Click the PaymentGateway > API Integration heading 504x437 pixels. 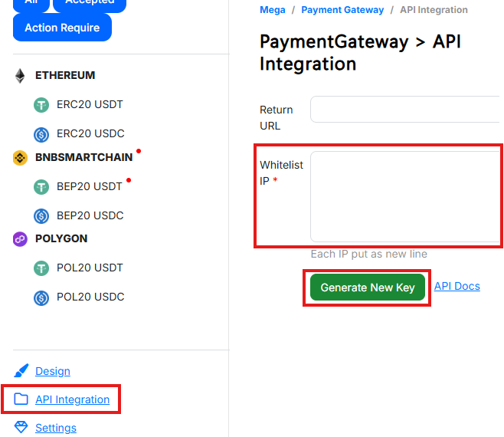tap(360, 53)
